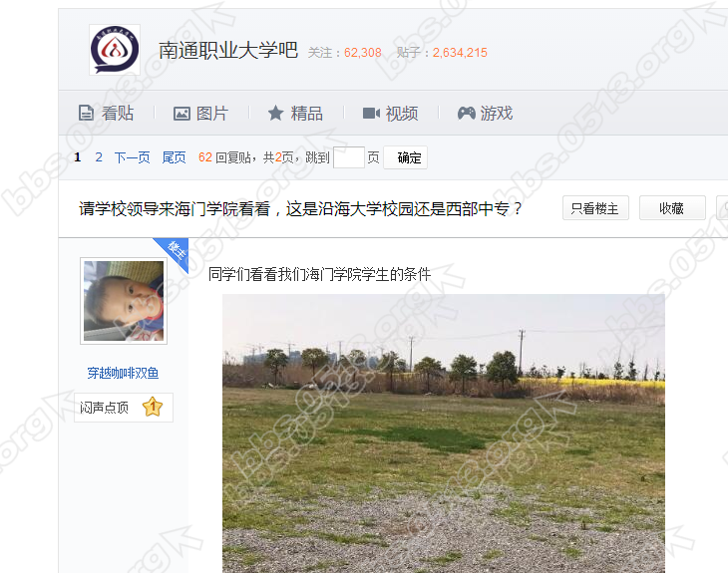Click the star icon beside 精品
This screenshot has width=728, height=573.
coord(276,113)
